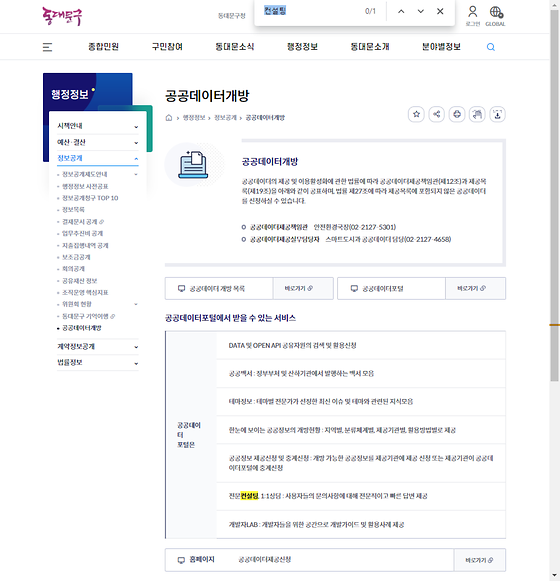Click 바로가기 for 공공데이터 개방 목록
This screenshot has width=560, height=581.
click(x=303, y=288)
